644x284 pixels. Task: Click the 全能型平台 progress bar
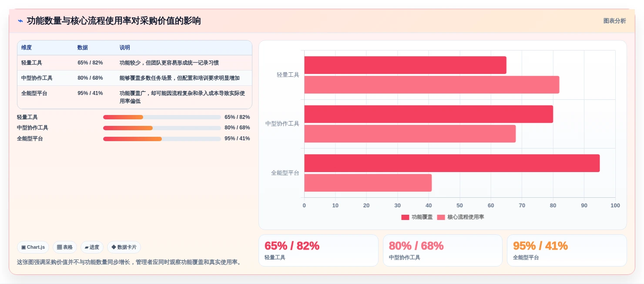tap(162, 139)
